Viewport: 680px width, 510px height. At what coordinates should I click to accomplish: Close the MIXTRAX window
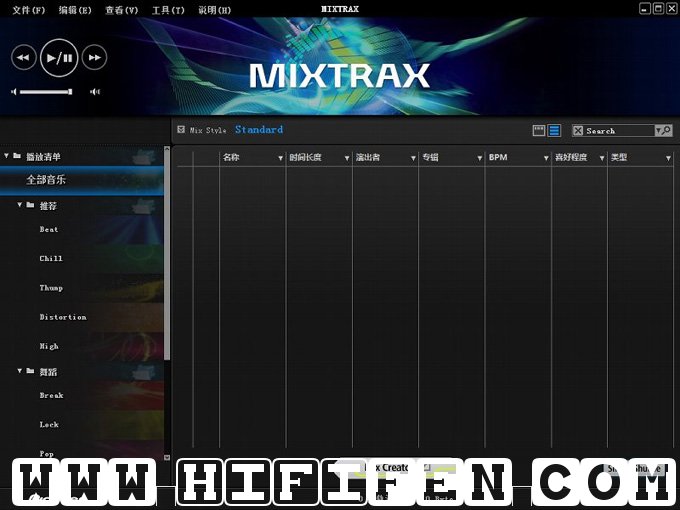671,9
